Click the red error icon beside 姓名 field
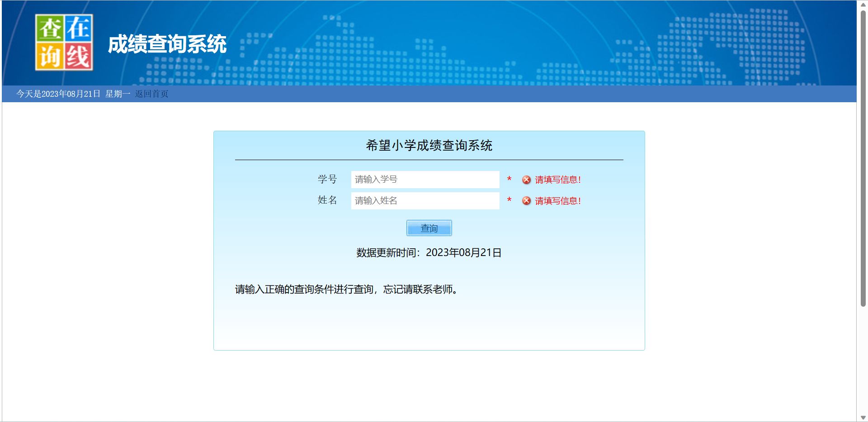 526,201
